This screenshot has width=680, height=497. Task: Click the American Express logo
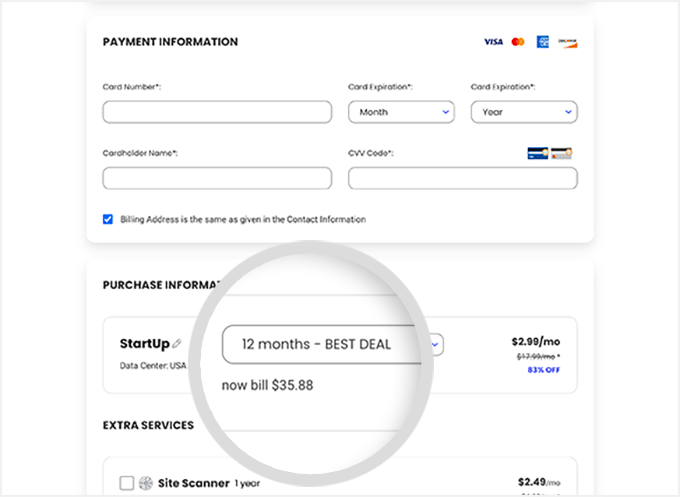[543, 42]
